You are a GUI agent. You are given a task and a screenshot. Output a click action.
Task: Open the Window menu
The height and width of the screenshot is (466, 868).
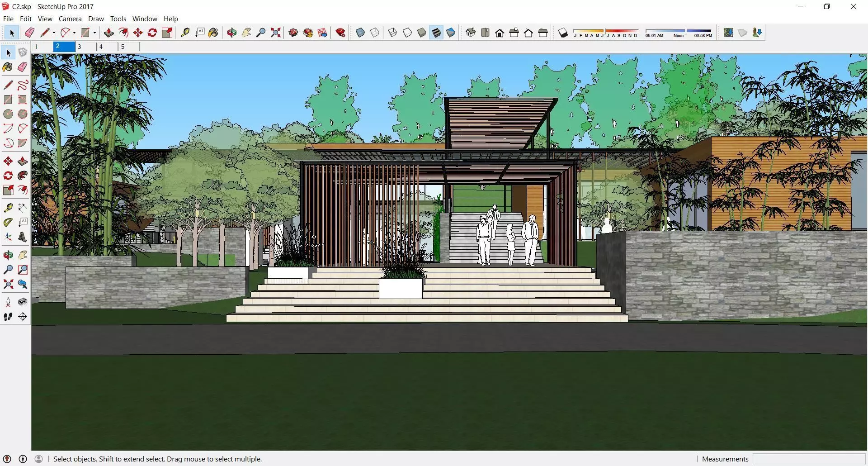(x=145, y=19)
